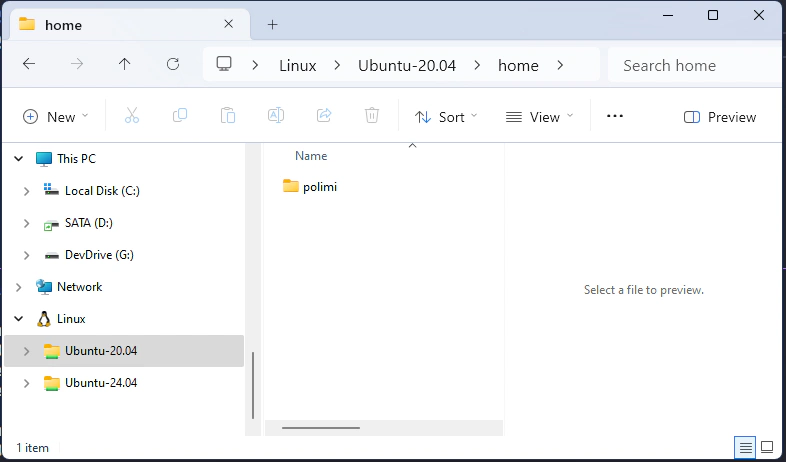Click the Copy icon in toolbar

pos(180,117)
